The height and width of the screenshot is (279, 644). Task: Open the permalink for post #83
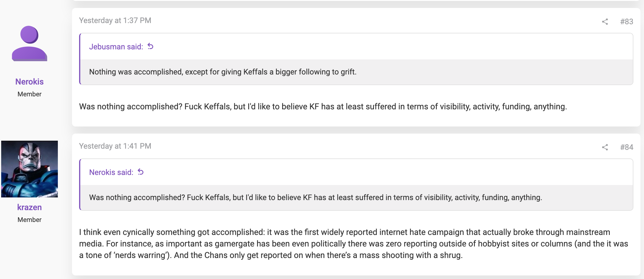tap(627, 22)
